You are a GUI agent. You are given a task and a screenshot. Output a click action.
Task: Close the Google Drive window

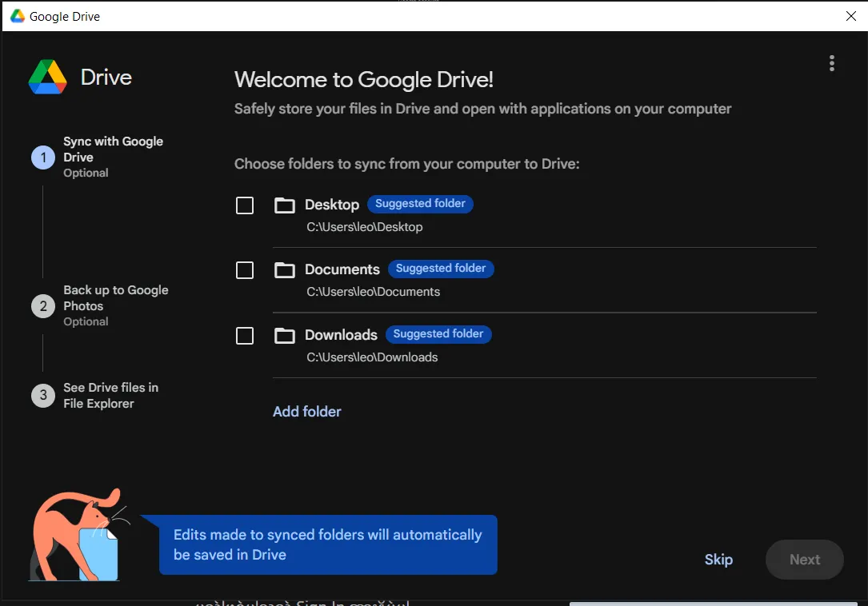(851, 16)
